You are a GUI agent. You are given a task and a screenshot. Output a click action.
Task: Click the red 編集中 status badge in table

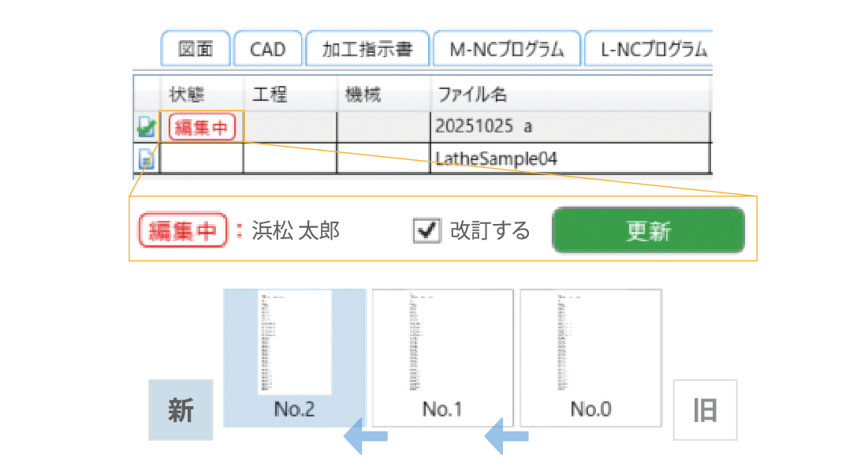pos(203,127)
